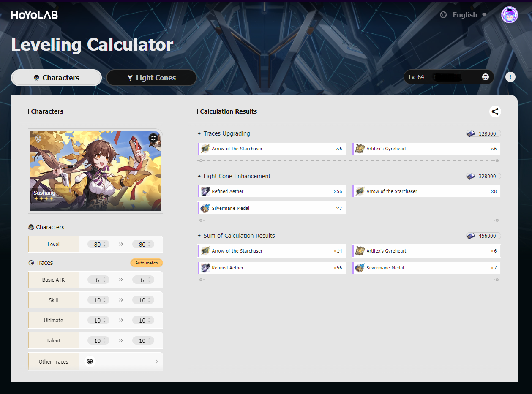Click the credit icon beside 328000
532x394 pixels.
click(x=471, y=176)
